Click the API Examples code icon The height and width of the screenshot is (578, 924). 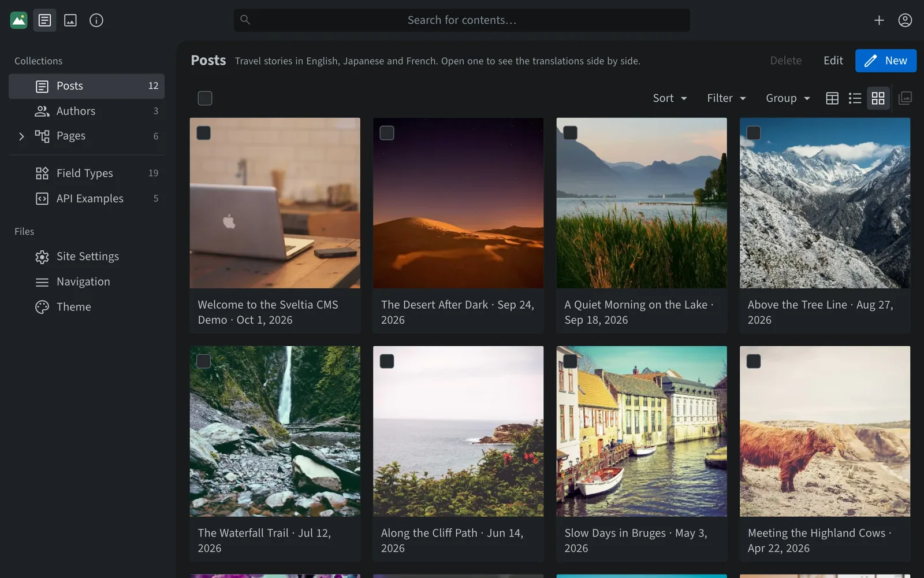tap(42, 199)
